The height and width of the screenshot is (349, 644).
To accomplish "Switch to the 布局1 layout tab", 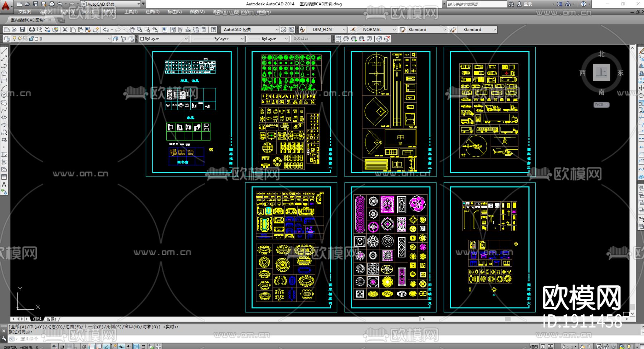I will 51,319.
